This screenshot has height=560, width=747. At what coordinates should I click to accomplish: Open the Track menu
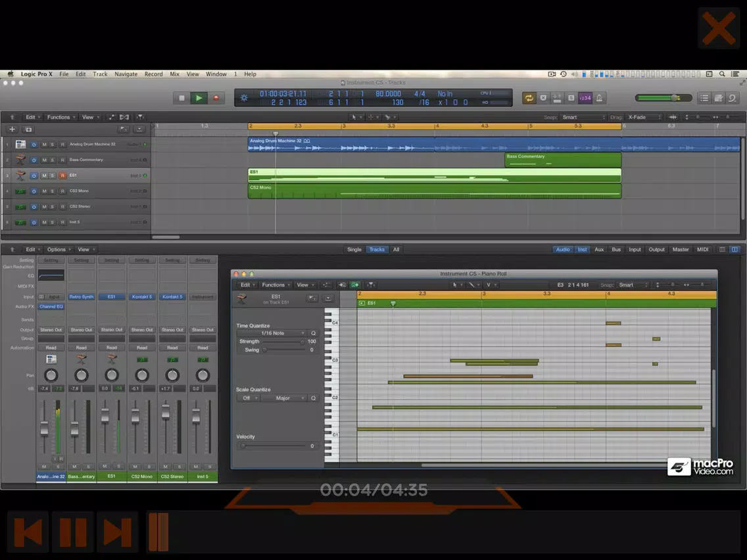tap(100, 74)
